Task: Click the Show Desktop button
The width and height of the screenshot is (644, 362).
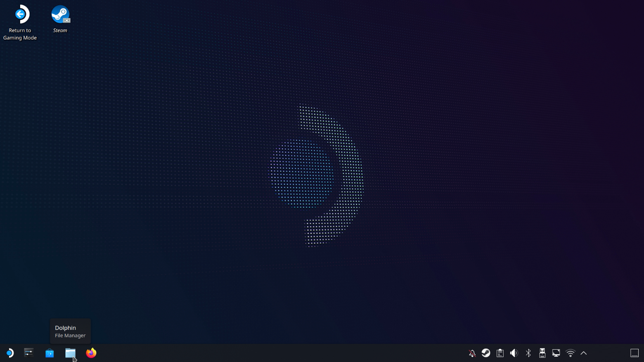Action: 635,353
